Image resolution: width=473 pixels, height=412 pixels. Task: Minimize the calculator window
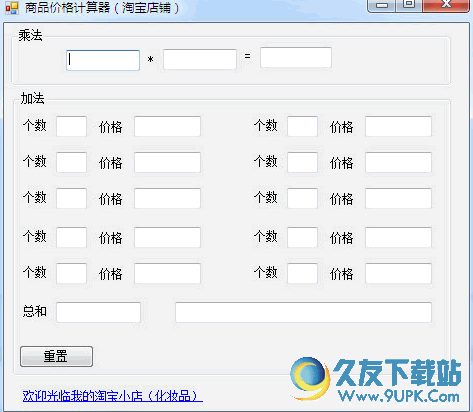pos(382,5)
